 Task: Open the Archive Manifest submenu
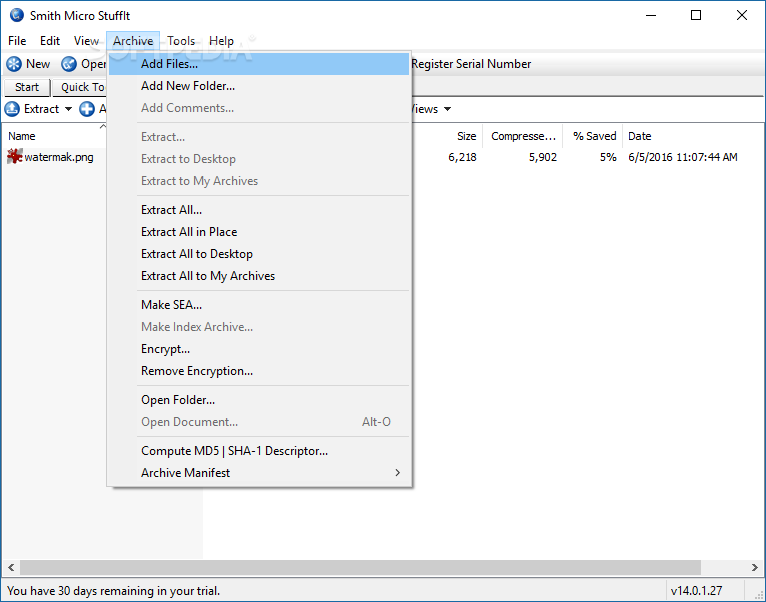(x=259, y=473)
